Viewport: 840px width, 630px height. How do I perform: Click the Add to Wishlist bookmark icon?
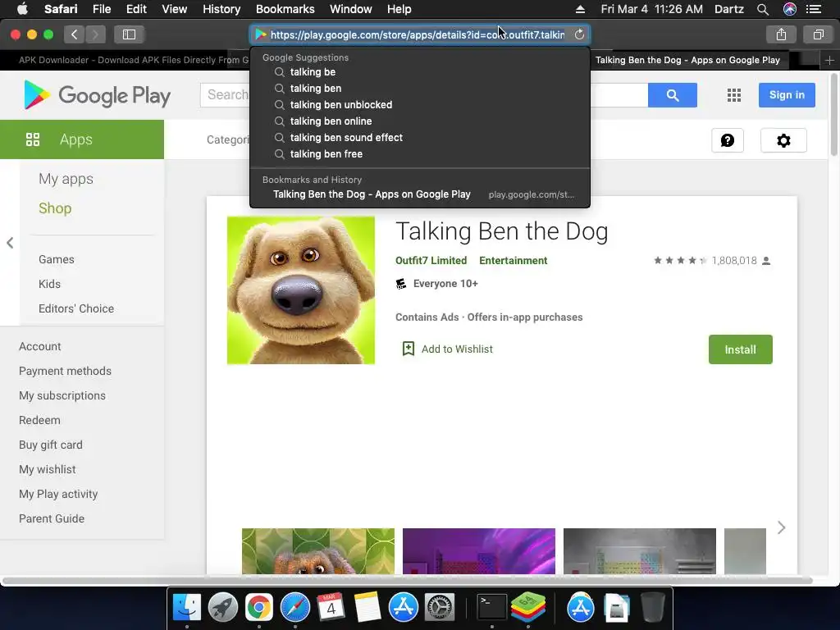tap(409, 349)
